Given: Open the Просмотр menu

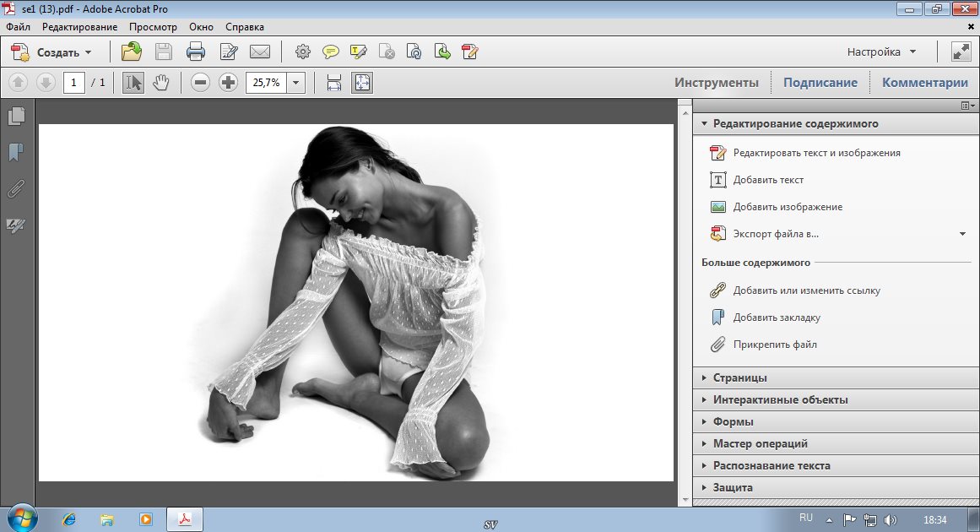Looking at the screenshot, I should (153, 27).
